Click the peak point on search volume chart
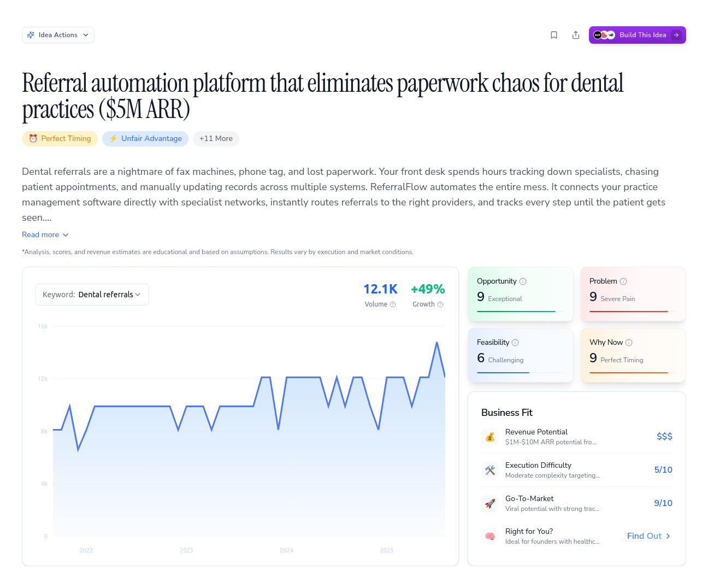 [x=437, y=343]
